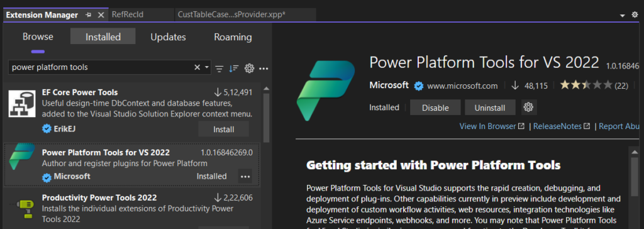
Task: Click the pin icon on Extension Manager tab
Action: pyautogui.click(x=88, y=15)
